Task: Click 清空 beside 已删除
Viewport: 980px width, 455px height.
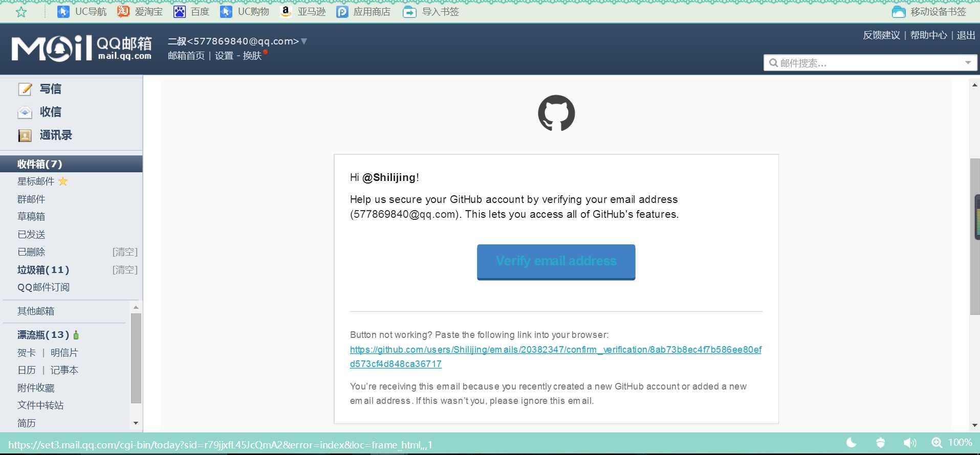Action: pos(125,252)
